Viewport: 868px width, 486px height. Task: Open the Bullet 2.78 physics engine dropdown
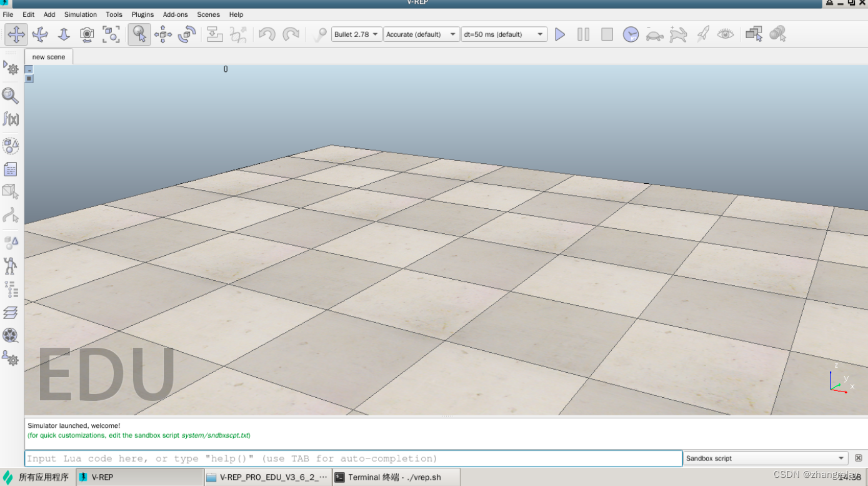(357, 34)
